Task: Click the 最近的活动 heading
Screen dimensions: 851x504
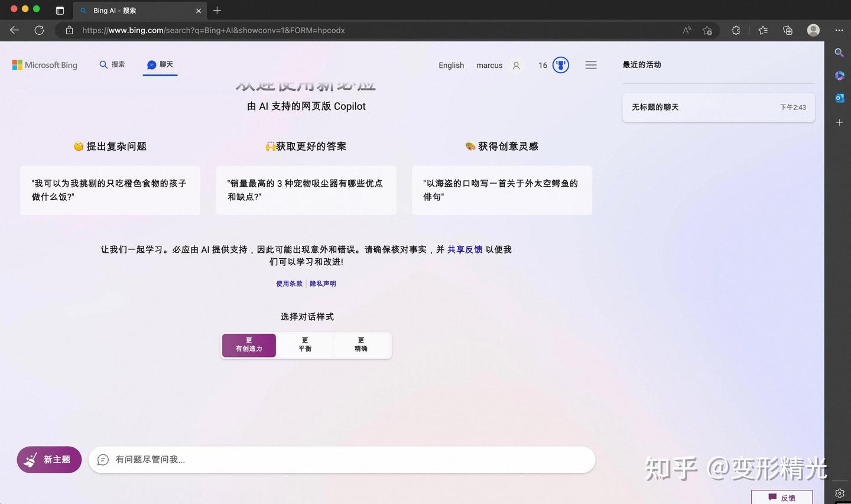Action: pos(642,64)
